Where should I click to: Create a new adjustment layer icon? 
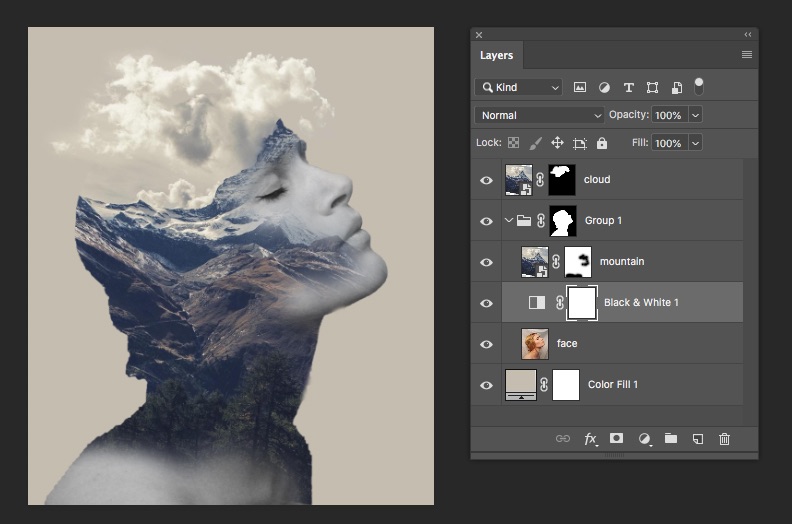point(644,439)
